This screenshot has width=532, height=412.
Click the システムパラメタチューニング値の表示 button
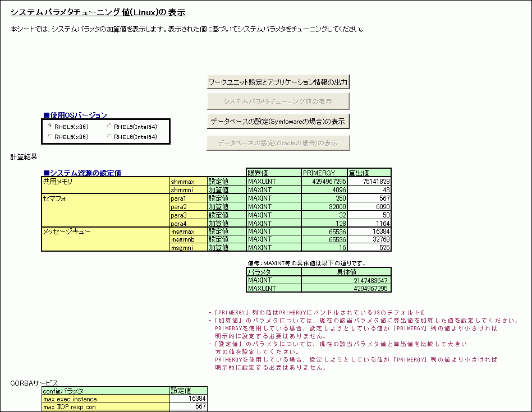point(278,101)
